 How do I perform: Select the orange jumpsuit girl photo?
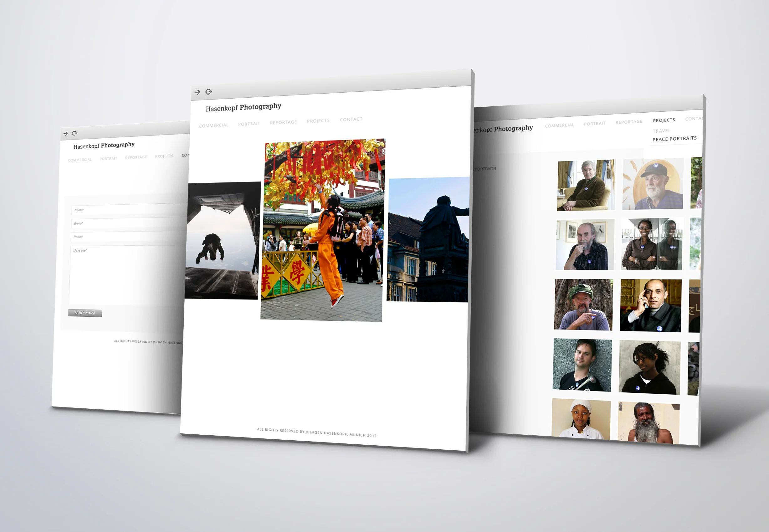click(323, 230)
